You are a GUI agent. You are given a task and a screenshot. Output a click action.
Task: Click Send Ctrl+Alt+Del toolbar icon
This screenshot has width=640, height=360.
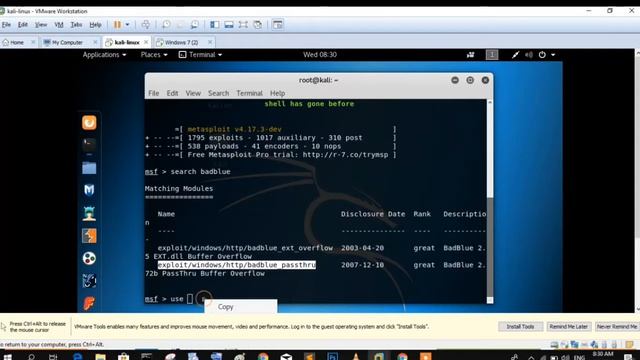146,24
